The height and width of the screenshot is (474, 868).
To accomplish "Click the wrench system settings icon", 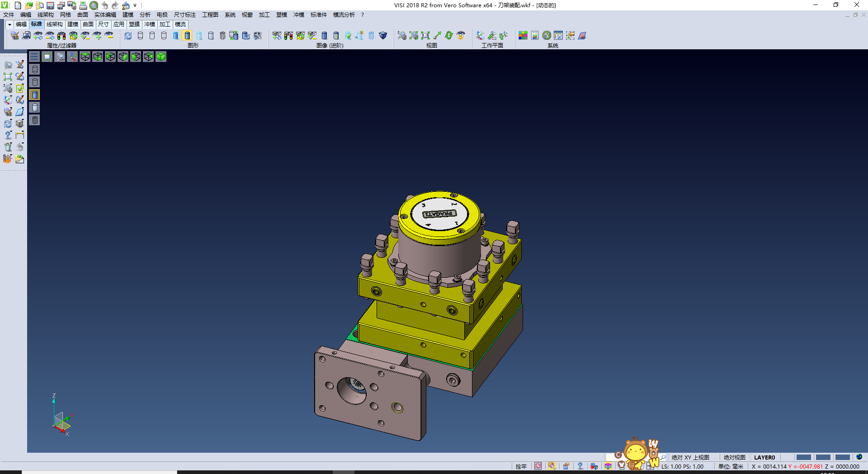I will [547, 35].
